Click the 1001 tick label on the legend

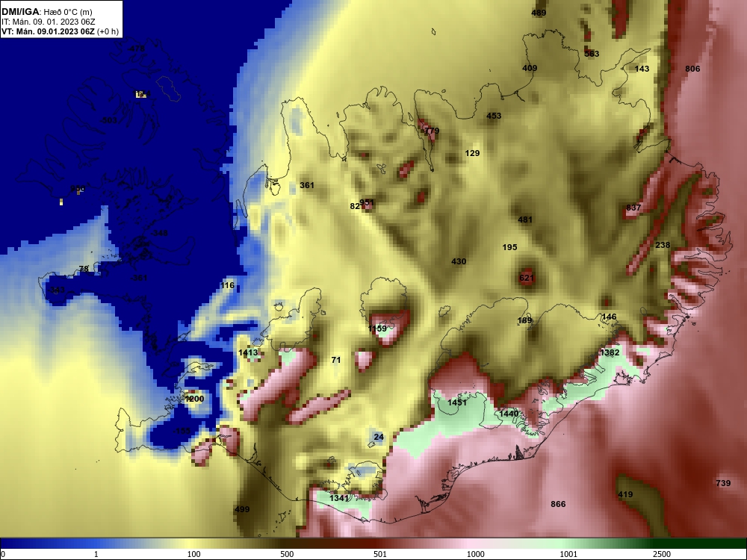pyautogui.click(x=568, y=554)
